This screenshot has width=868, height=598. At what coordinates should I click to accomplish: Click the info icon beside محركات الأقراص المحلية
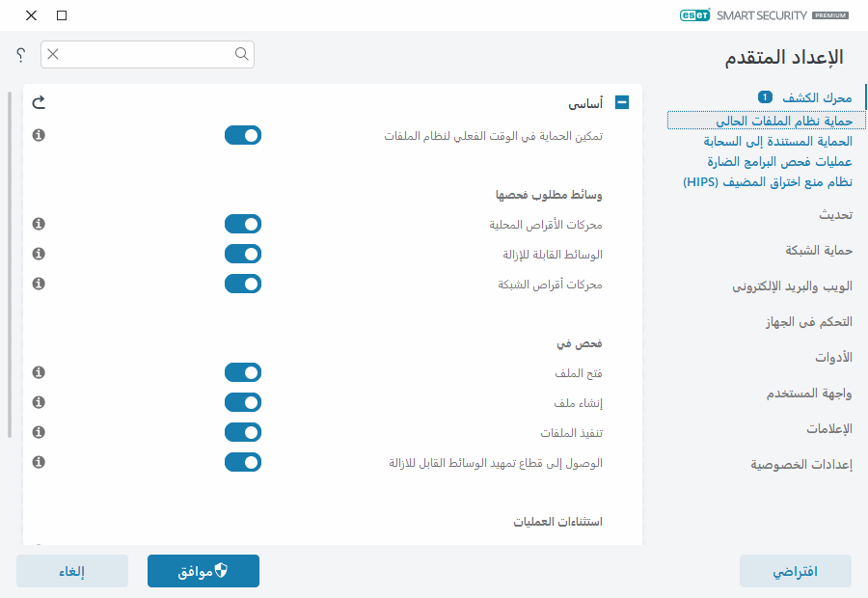tap(38, 224)
